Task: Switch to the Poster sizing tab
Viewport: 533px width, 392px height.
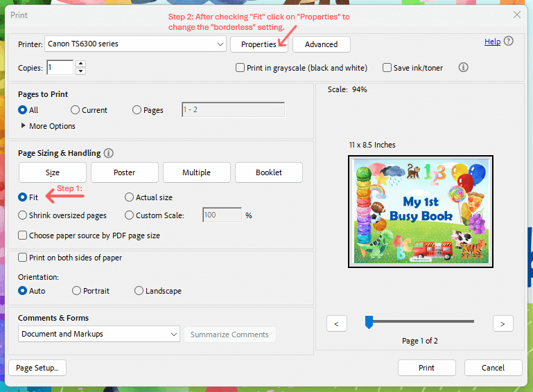Action: 124,172
